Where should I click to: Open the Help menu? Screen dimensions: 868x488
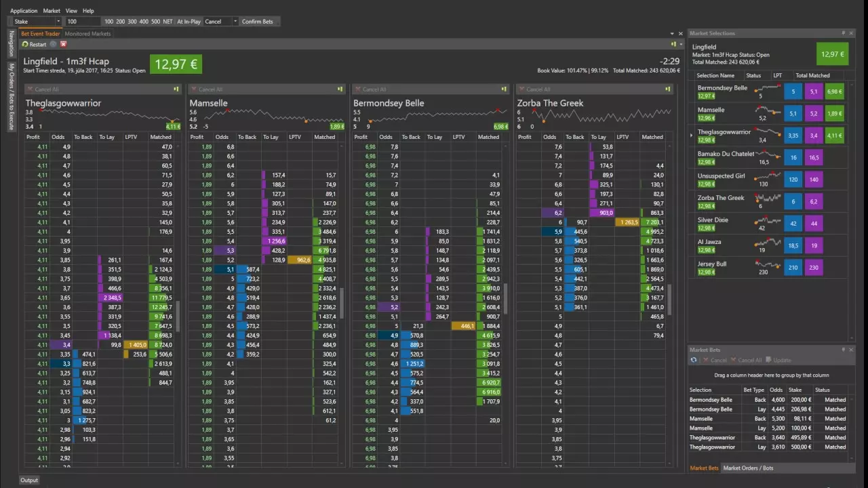coord(88,11)
